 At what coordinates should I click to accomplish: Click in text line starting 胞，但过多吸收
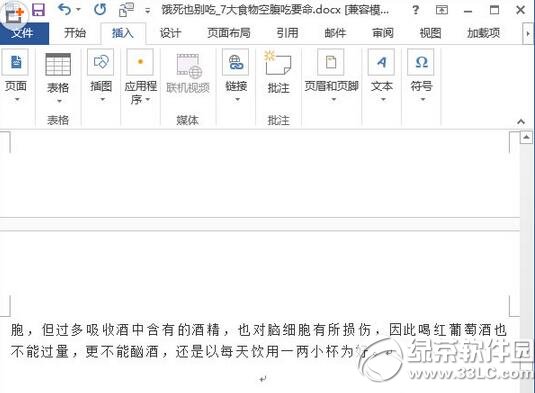258,330
